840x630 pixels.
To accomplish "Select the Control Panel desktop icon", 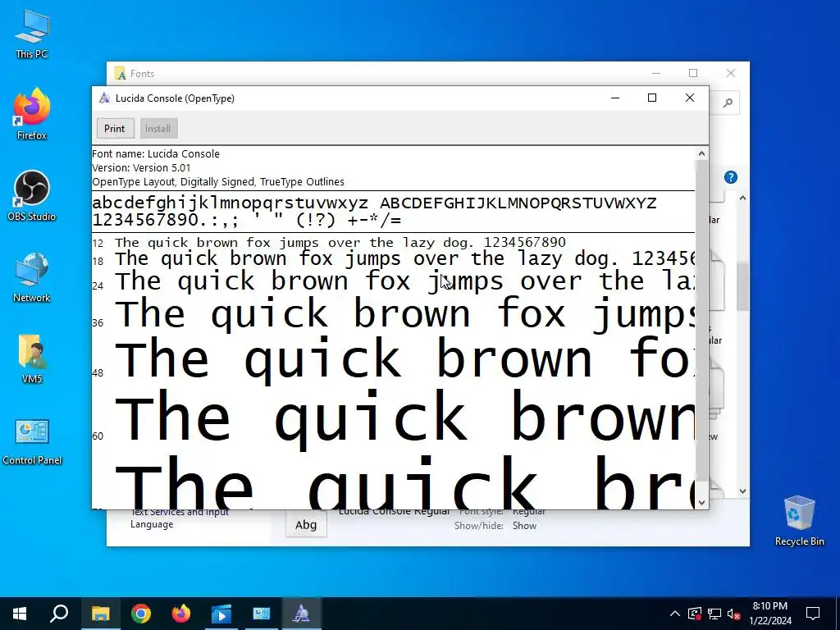I will tap(32, 441).
